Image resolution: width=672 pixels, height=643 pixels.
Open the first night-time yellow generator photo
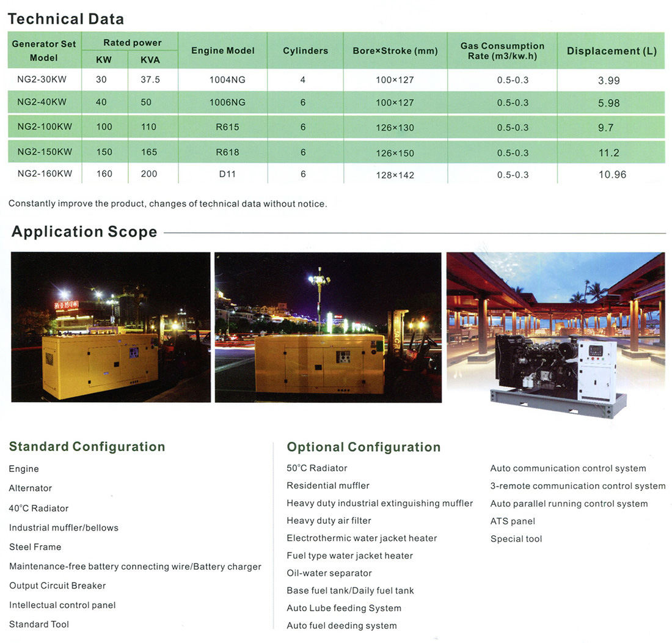pos(111,327)
